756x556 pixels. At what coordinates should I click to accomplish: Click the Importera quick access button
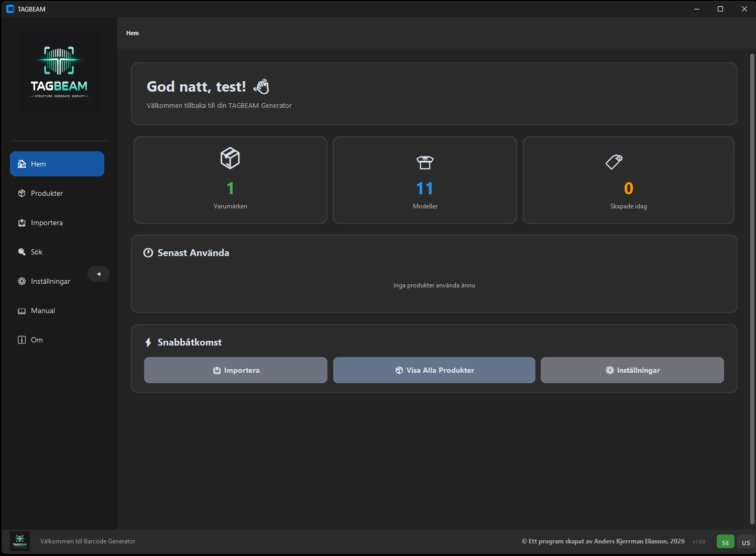(236, 370)
